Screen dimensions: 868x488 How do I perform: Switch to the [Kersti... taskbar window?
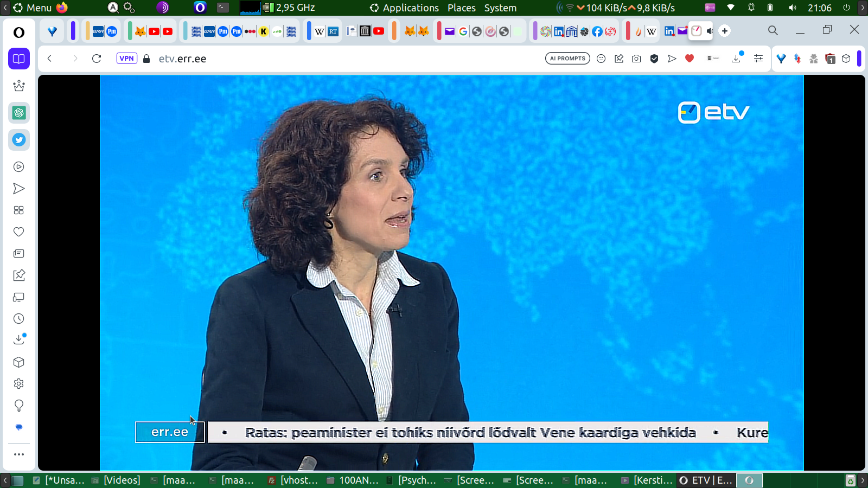click(x=647, y=480)
